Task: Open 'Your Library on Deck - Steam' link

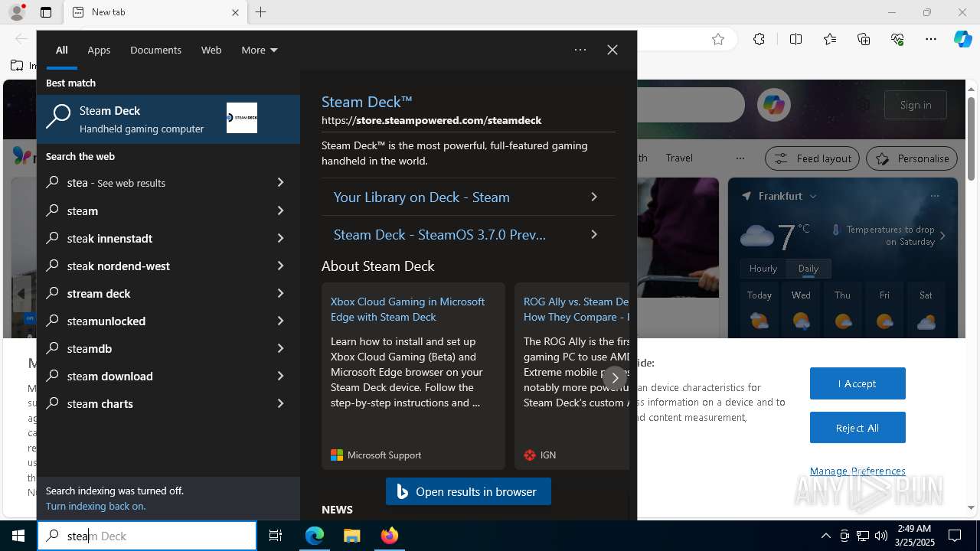Action: (468, 197)
